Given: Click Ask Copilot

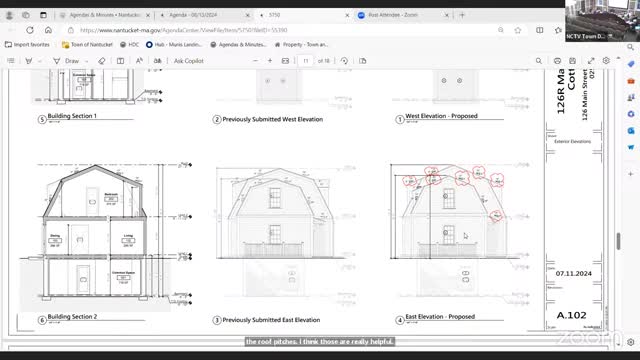Looking at the screenshot, I should [188, 61].
